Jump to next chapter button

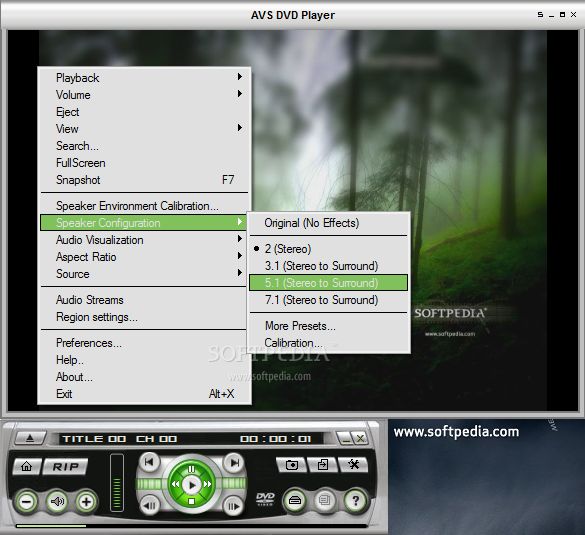[x=234, y=463]
